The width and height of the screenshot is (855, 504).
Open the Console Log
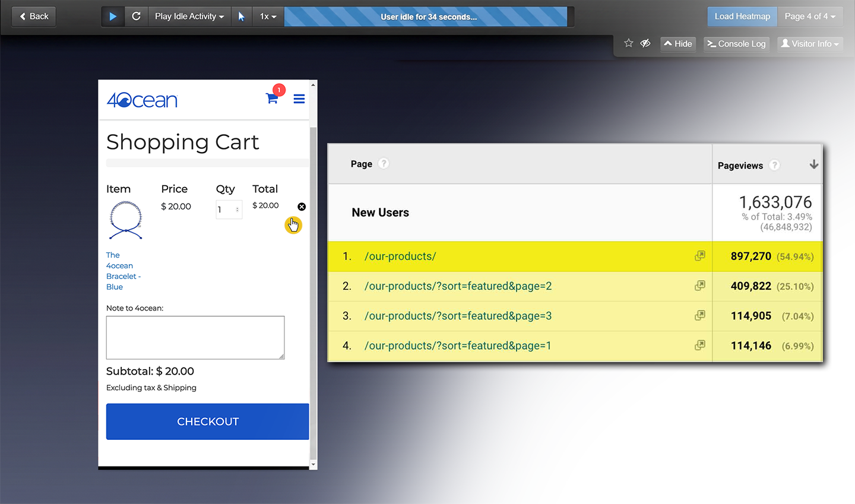coord(736,44)
